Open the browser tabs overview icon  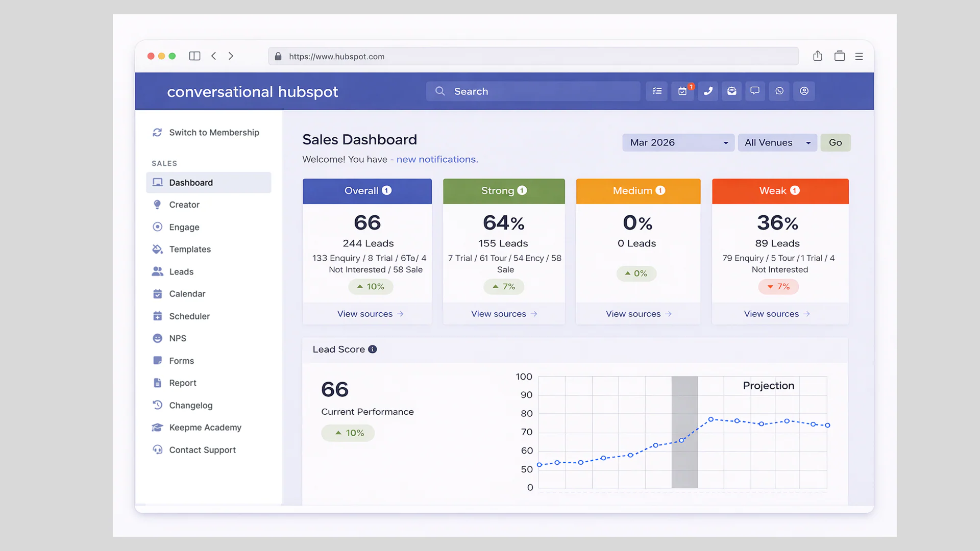[x=840, y=56]
